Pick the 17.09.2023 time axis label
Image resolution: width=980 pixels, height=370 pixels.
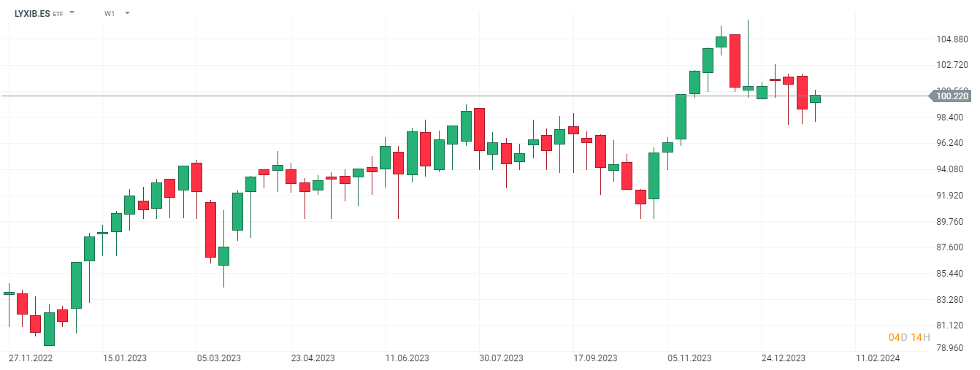click(595, 358)
